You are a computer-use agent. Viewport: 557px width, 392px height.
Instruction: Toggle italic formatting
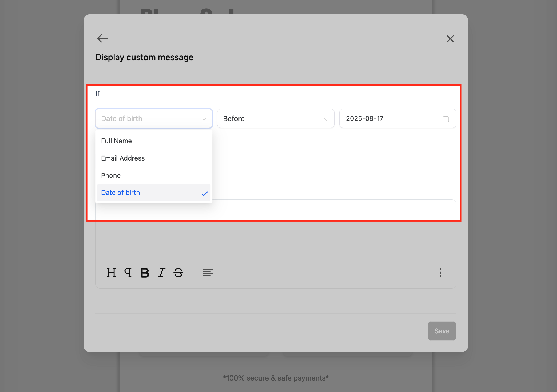click(x=161, y=273)
